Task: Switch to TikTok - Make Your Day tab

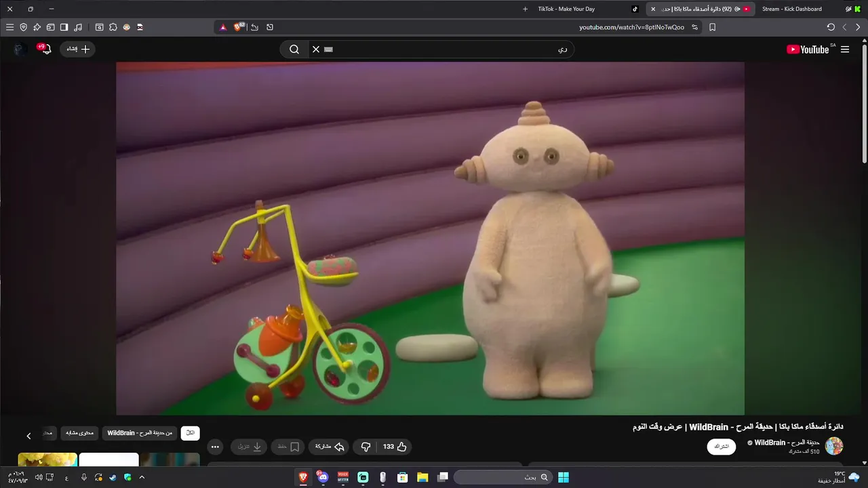Action: [587, 9]
